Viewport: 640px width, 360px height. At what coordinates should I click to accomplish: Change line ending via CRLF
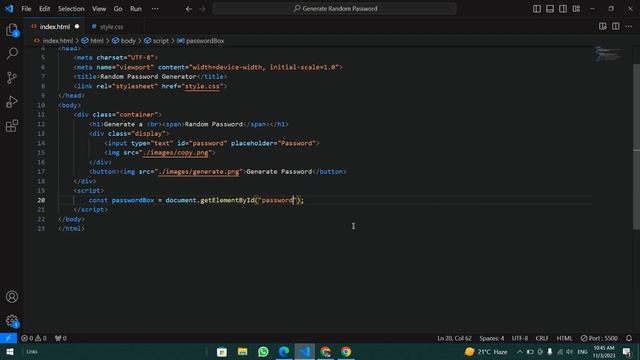click(x=542, y=338)
